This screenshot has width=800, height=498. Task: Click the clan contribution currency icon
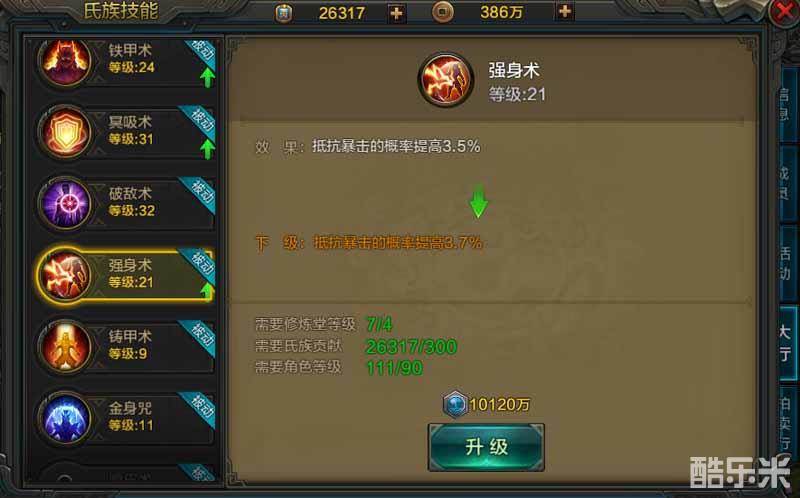(284, 13)
